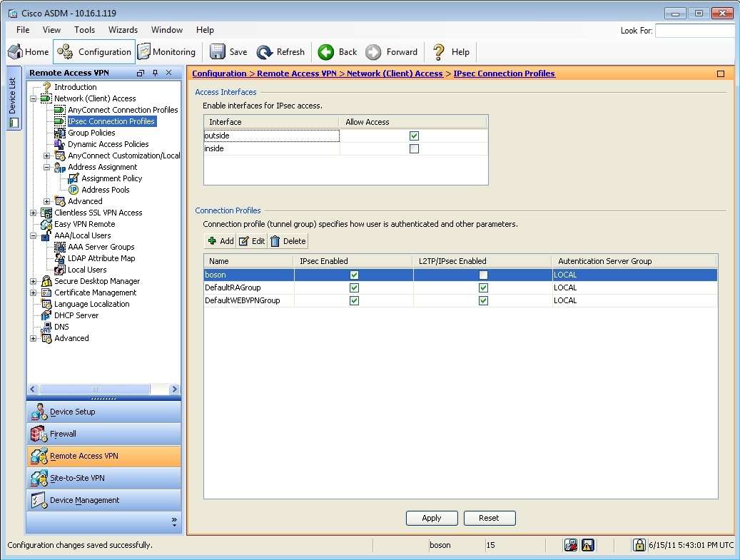Toggle IPsec Enabled for DefaultWEBVPNGroup
Screen dimensions: 740x560
point(355,300)
